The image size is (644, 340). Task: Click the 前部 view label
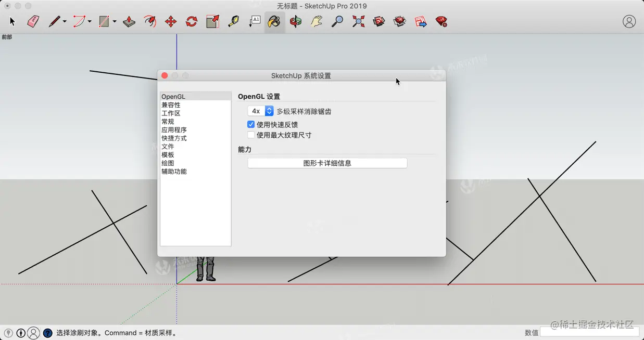point(7,37)
